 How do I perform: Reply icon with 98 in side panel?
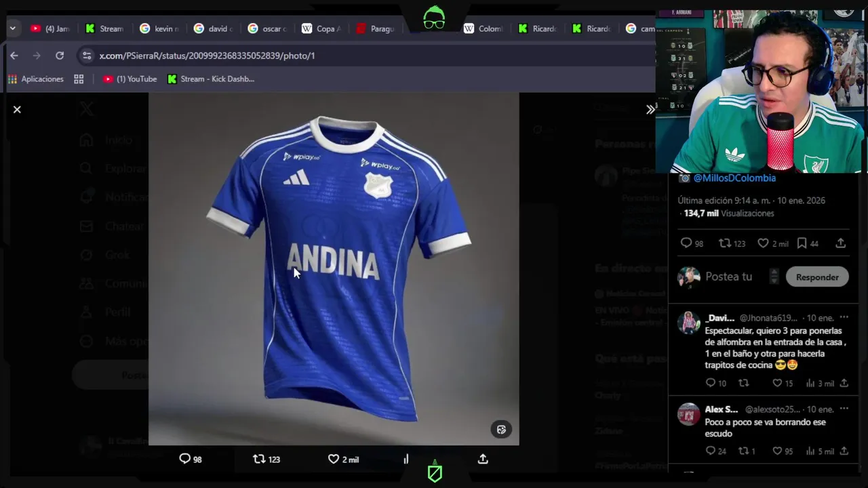(x=692, y=243)
